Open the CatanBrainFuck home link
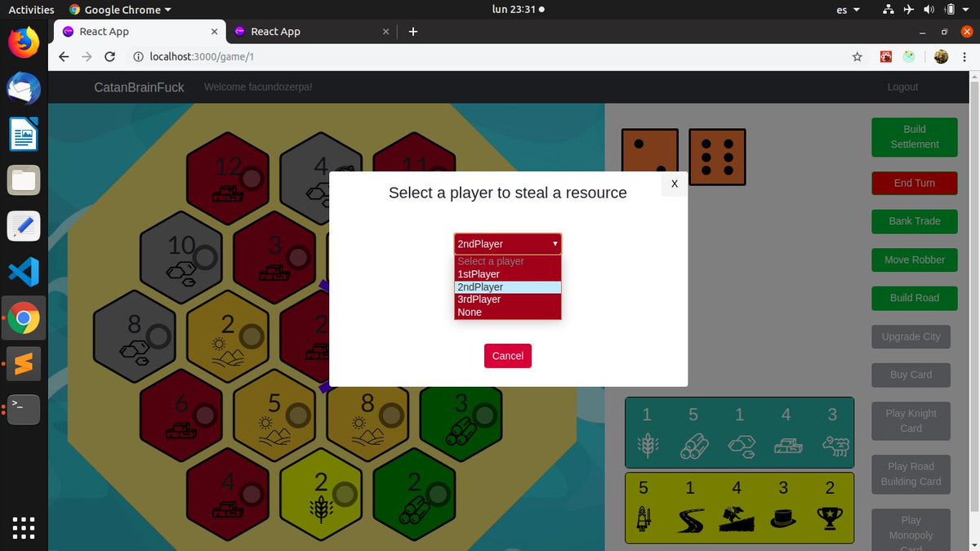Image resolution: width=980 pixels, height=551 pixels. pos(140,87)
